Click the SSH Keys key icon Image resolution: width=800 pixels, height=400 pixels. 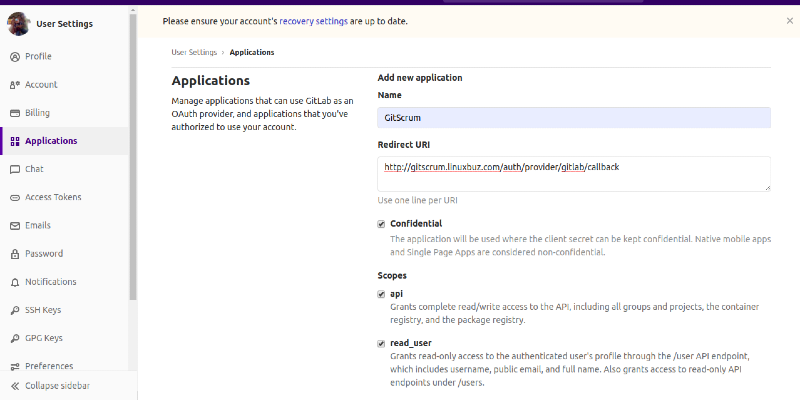point(15,310)
